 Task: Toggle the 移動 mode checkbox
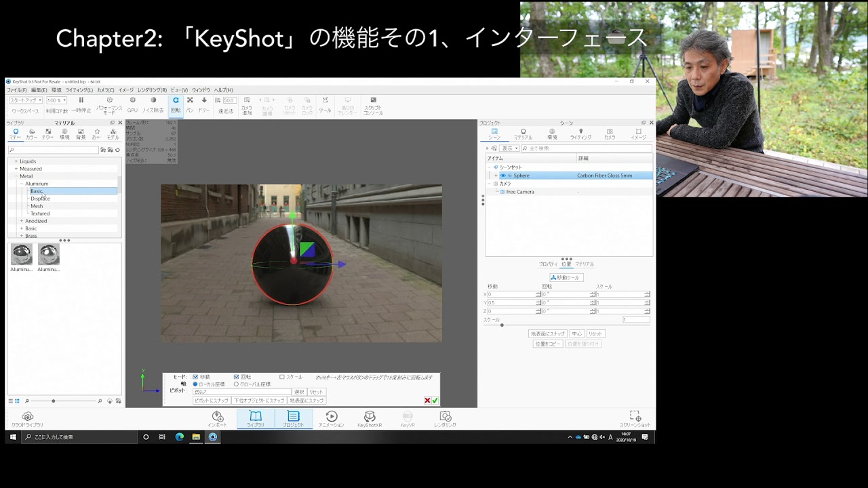[x=195, y=377]
